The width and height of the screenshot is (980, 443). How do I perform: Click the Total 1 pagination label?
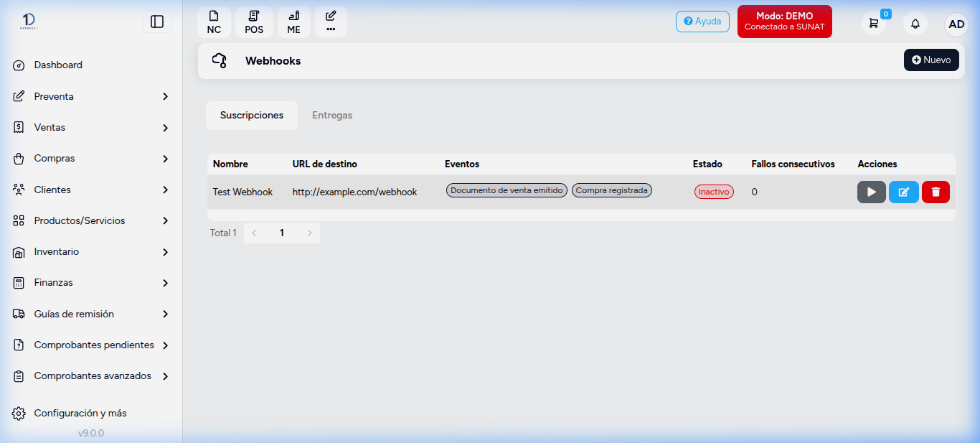(x=223, y=233)
